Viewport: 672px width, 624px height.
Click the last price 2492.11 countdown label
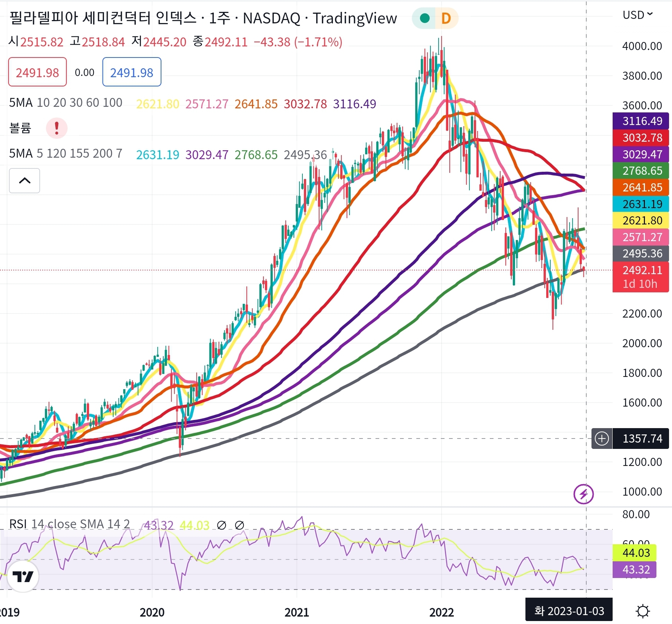point(641,277)
